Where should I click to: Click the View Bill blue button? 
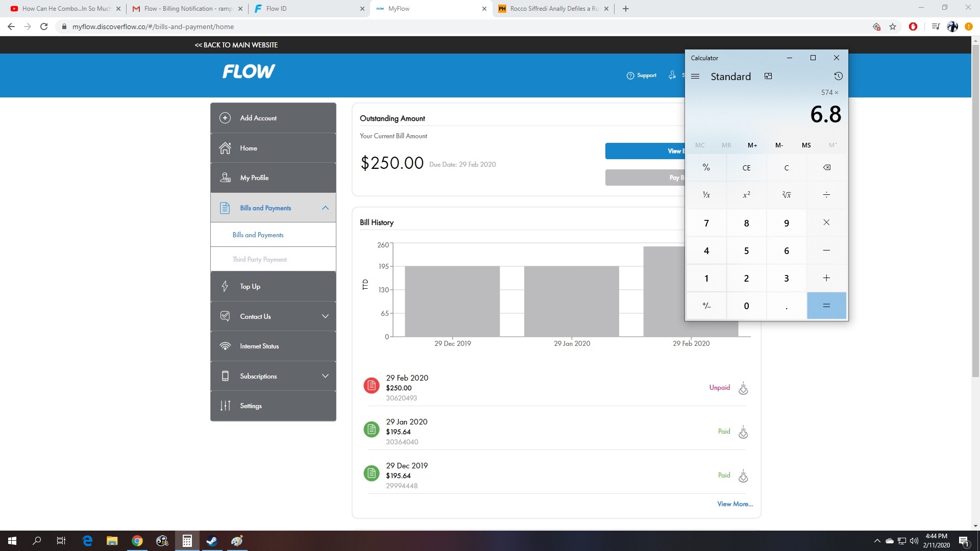pos(645,151)
